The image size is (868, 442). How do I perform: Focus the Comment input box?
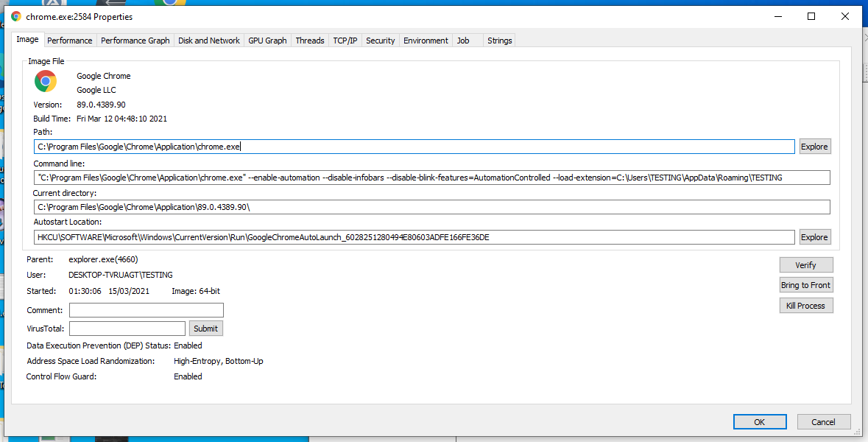(x=147, y=310)
